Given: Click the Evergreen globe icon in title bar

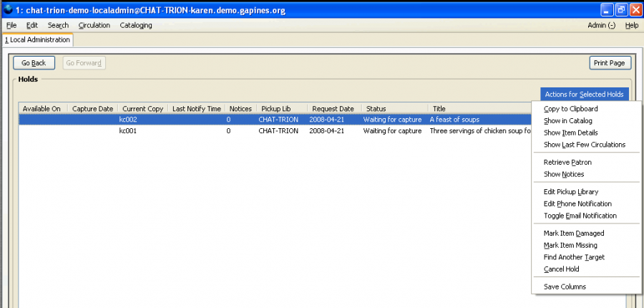Looking at the screenshot, I should [x=7, y=10].
